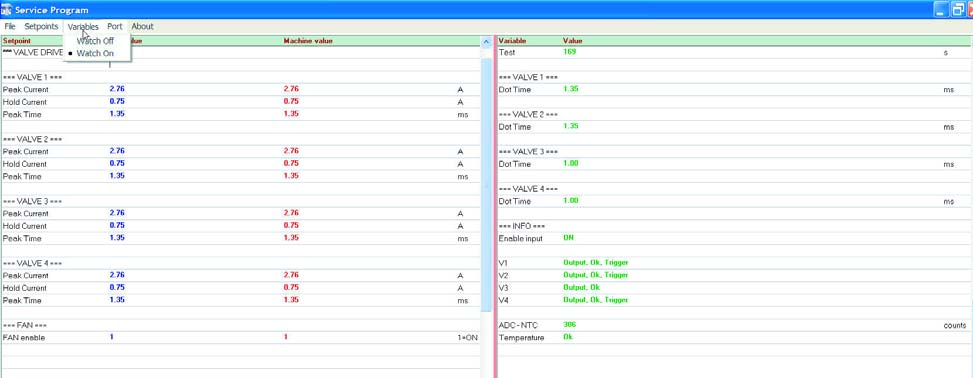Select the Watch On option
Image resolution: width=973 pixels, height=378 pixels.
coord(95,53)
